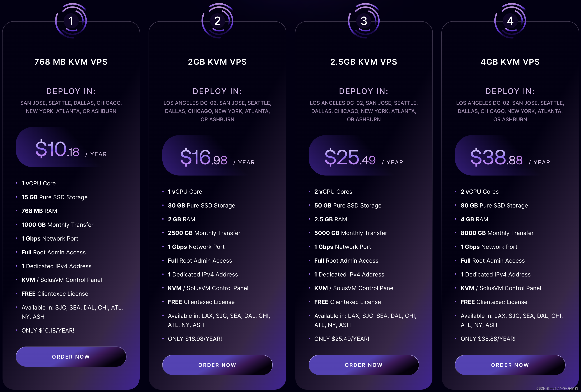Click the circular number 4 plan badge
581x392 pixels.
(x=510, y=21)
